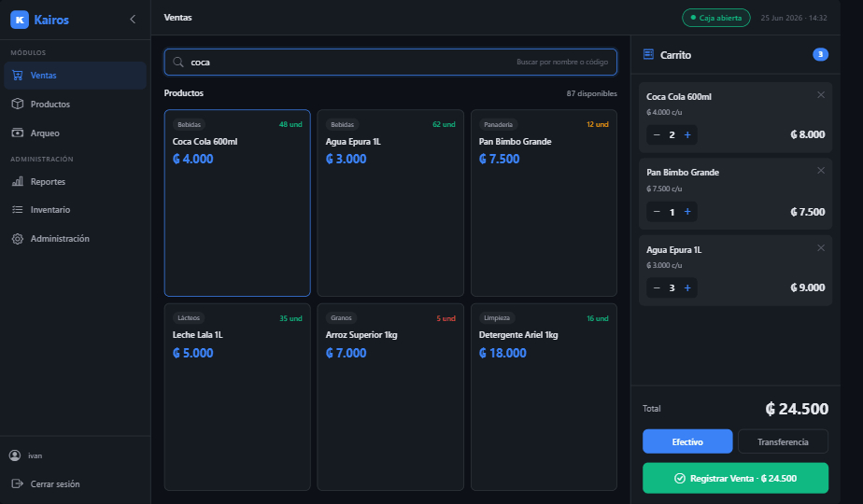Click the magnifying glass search icon
Screen dimensions: 863x504
coord(178,63)
